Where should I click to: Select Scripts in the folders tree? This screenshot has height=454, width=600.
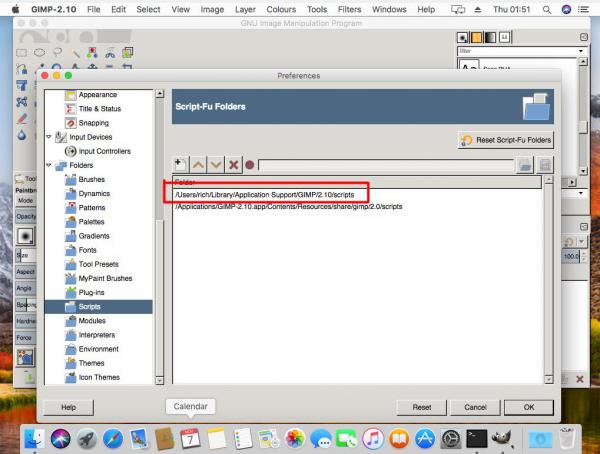click(x=98, y=307)
